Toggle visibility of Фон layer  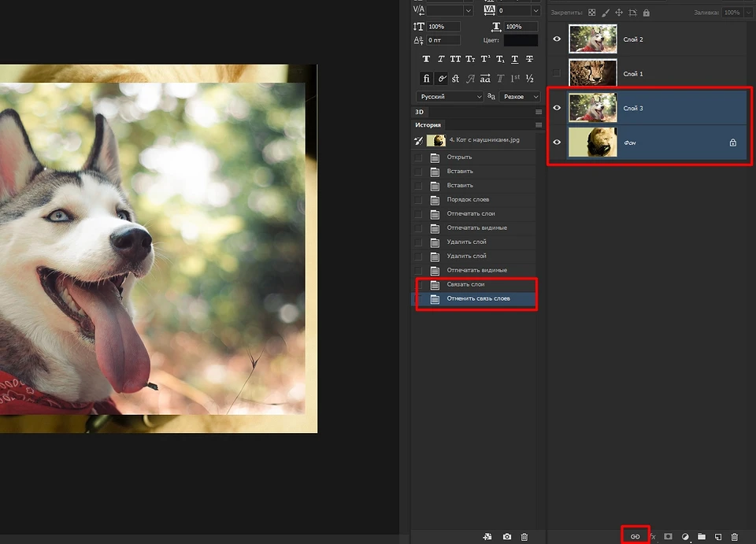[557, 142]
